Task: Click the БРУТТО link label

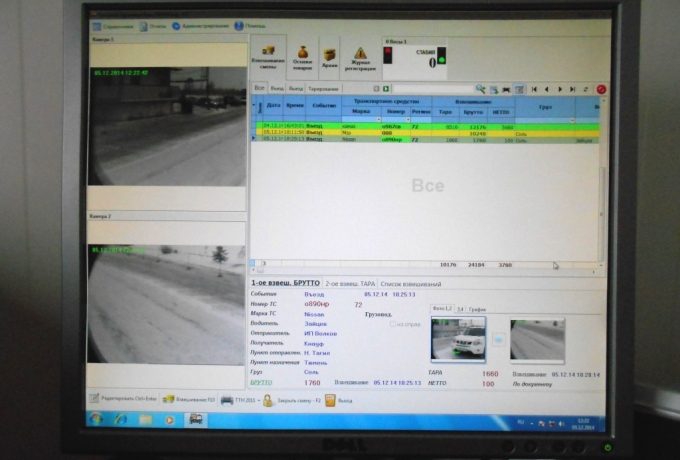Action: point(260,382)
